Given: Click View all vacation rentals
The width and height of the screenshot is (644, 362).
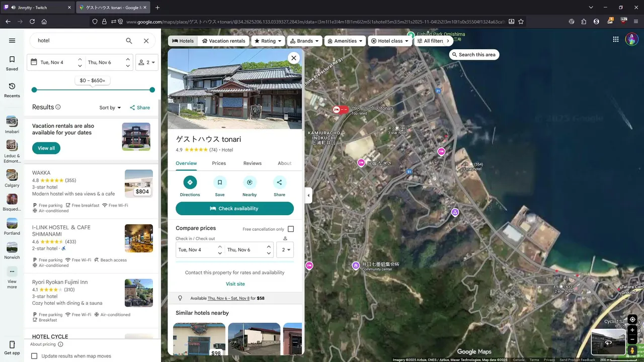Looking at the screenshot, I should pos(46,148).
